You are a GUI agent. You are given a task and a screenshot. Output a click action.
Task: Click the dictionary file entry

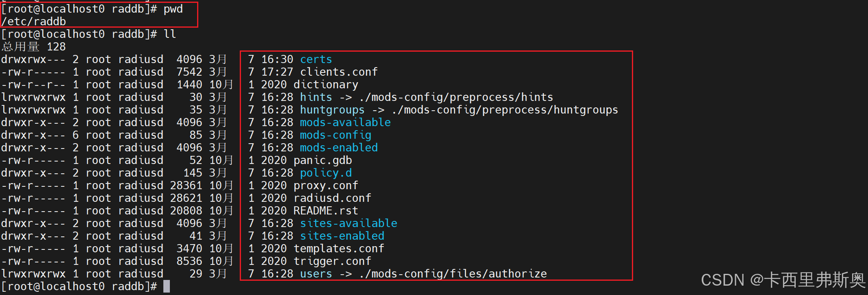click(x=325, y=85)
